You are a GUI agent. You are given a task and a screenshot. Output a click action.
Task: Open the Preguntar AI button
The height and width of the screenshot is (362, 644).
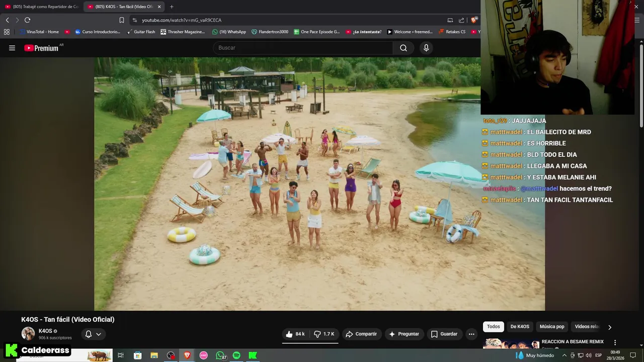tap(404, 334)
